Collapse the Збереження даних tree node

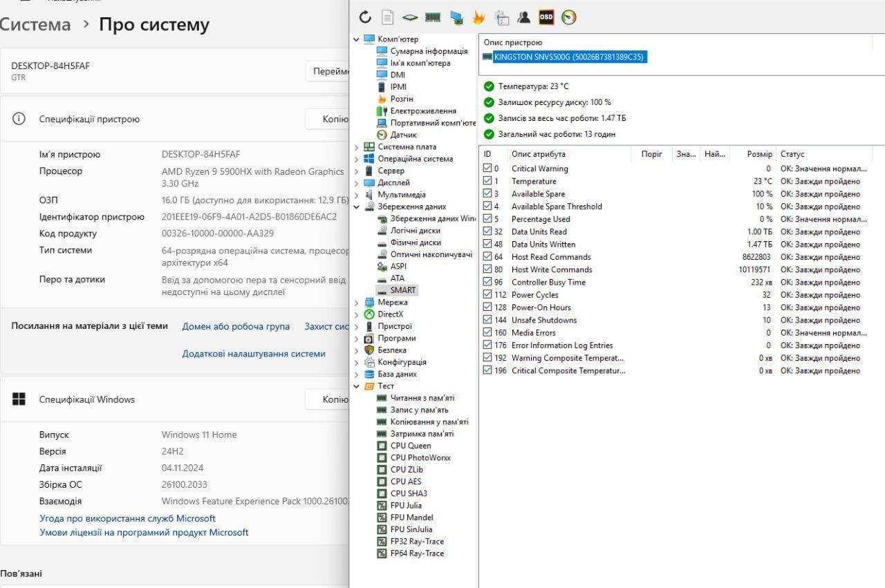click(x=357, y=207)
